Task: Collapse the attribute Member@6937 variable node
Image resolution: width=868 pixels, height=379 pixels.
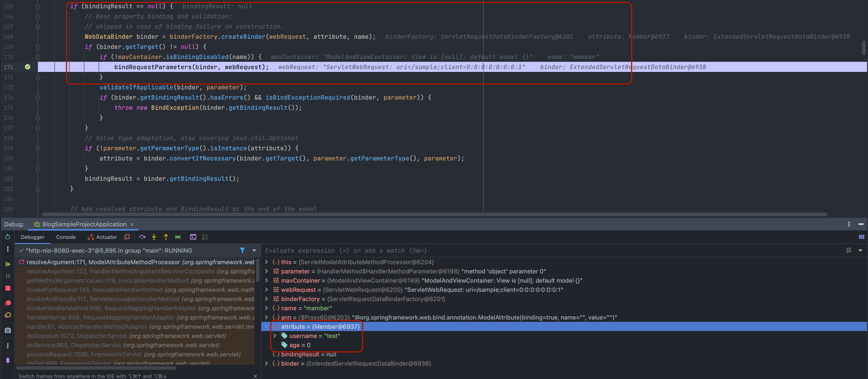Action: tap(266, 326)
